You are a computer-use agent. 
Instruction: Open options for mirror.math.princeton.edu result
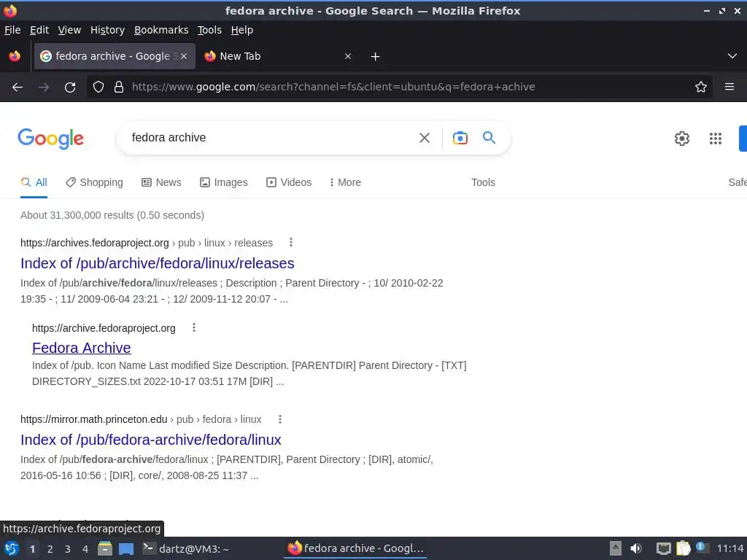click(x=279, y=419)
